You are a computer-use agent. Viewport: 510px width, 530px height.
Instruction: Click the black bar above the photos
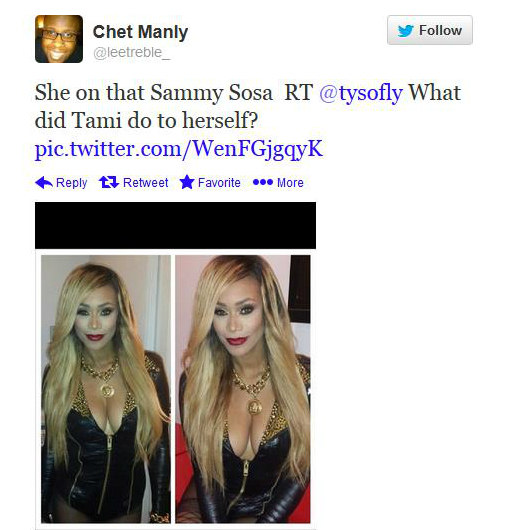pos(175,225)
